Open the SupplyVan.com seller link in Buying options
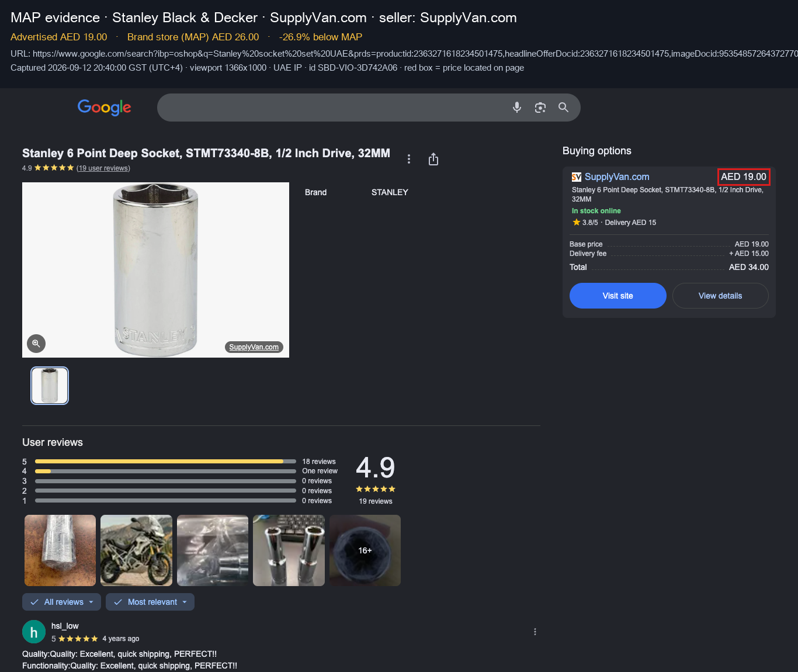This screenshot has height=672, width=798. tap(617, 177)
